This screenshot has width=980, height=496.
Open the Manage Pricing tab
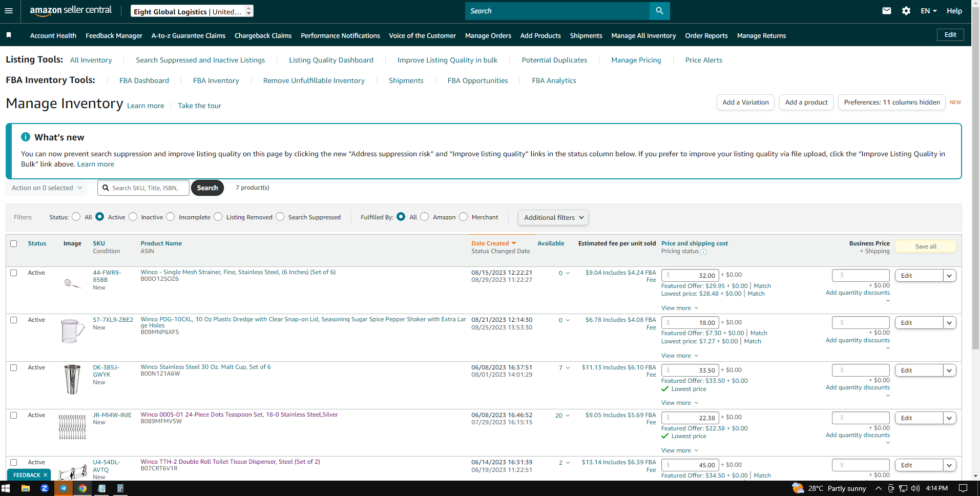[x=636, y=60]
